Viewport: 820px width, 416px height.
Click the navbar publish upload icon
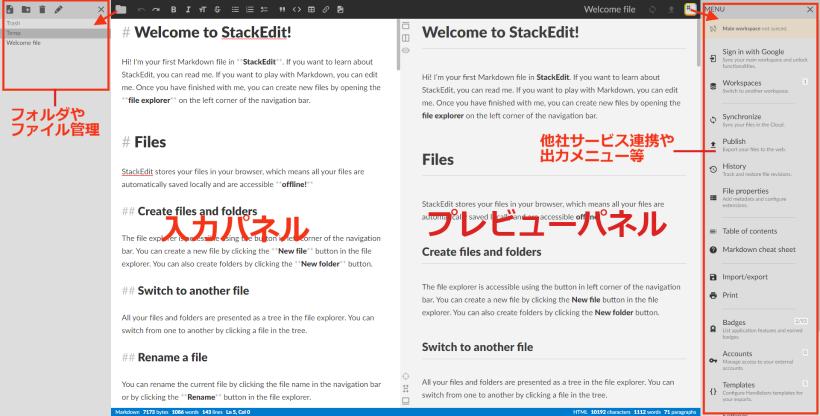[x=671, y=9]
